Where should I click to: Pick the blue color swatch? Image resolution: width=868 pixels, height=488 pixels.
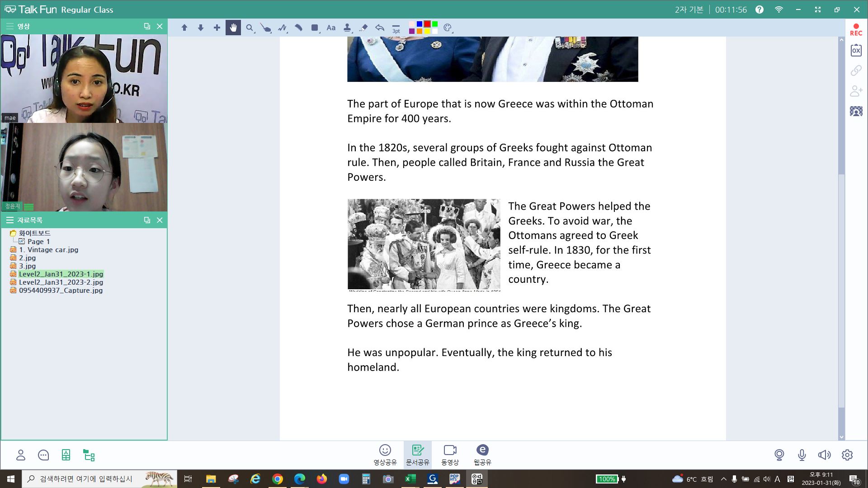point(420,24)
